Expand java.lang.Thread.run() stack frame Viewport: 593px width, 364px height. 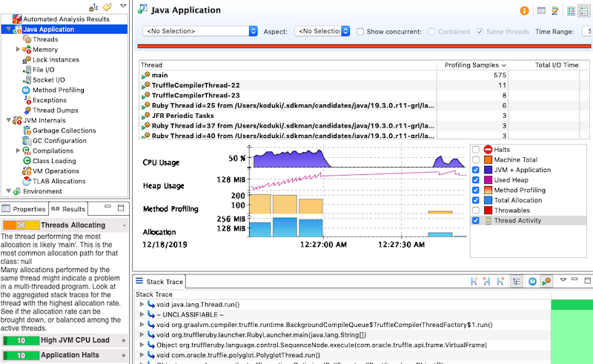coord(142,304)
